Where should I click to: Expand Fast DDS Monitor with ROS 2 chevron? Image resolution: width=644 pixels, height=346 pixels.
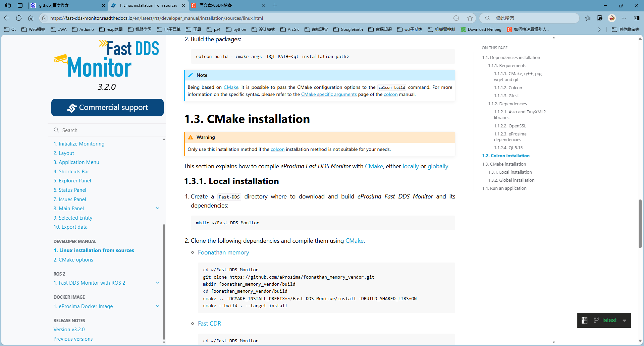coord(158,283)
